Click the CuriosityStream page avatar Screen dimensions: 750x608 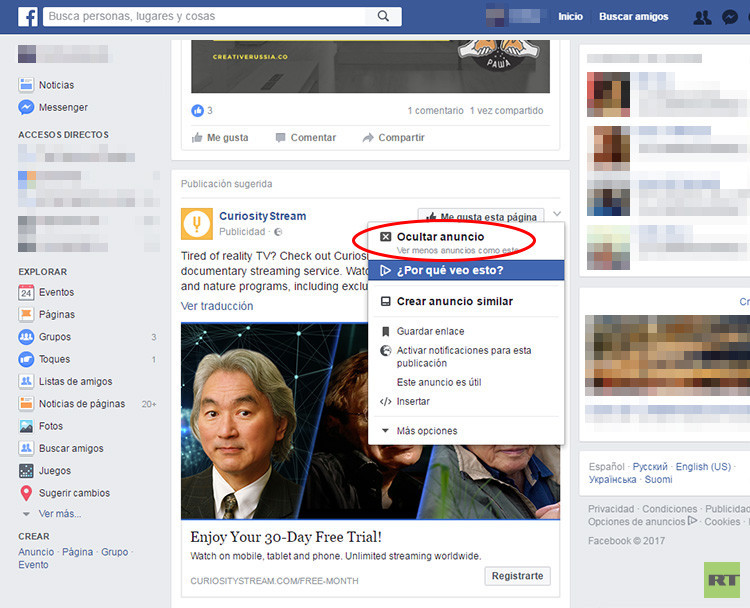tap(197, 223)
